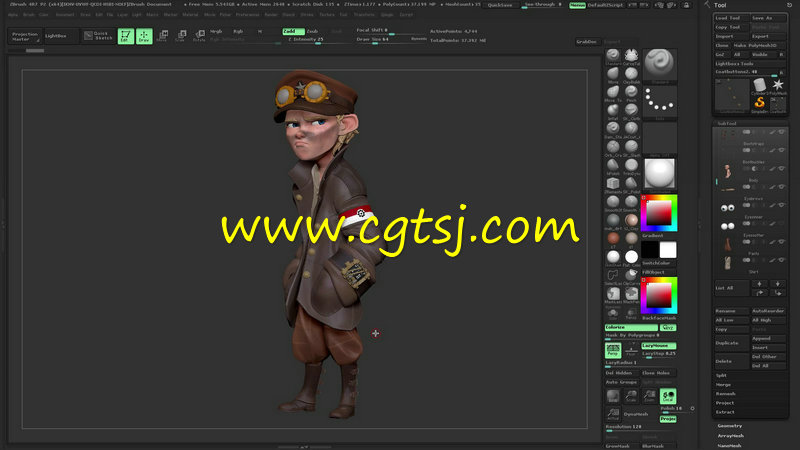Image resolution: width=800 pixels, height=450 pixels.
Task: Toggle the Mrgb channel button
Action: [x=216, y=31]
